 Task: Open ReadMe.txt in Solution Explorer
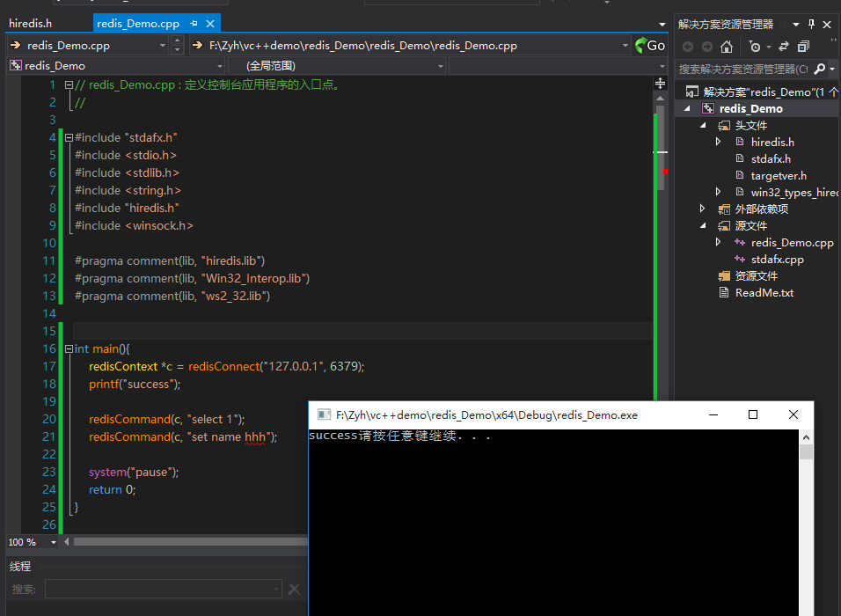tap(764, 292)
